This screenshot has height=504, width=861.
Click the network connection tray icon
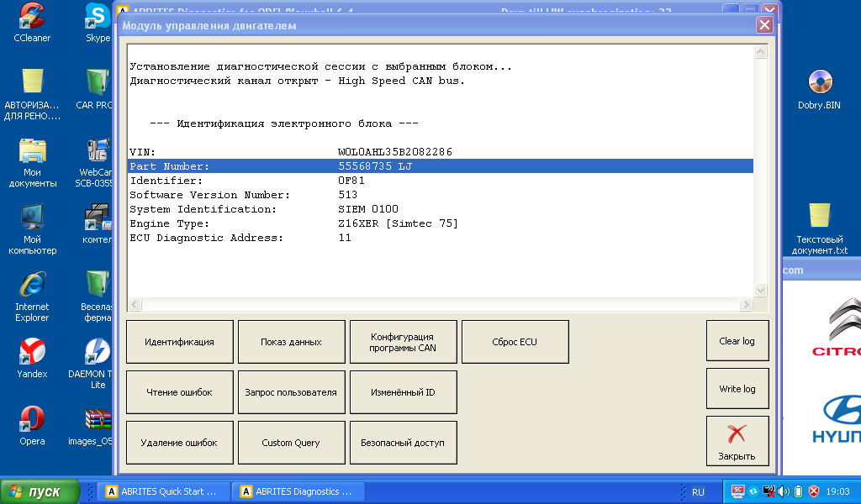(x=769, y=491)
